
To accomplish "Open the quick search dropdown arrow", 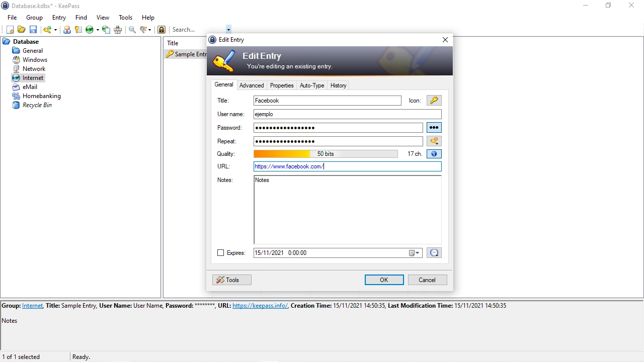I will (x=228, y=30).
